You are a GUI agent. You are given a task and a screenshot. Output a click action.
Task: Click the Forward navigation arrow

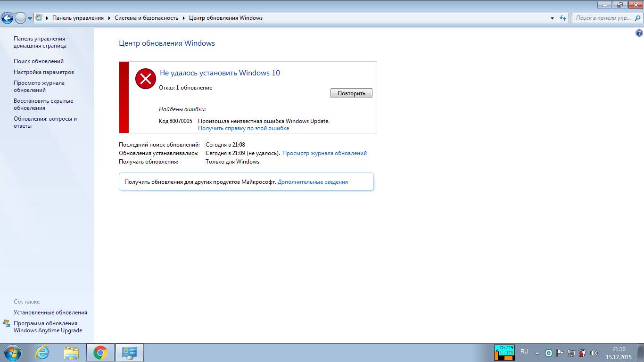(21, 18)
